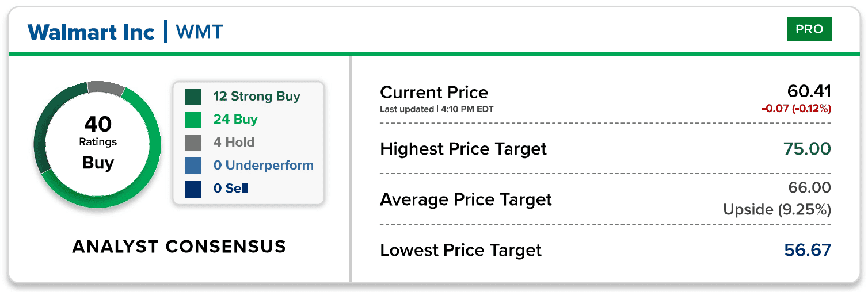Click the 0 Underperform legend entry
Screen dimensions: 868x292
pyautogui.click(x=264, y=166)
